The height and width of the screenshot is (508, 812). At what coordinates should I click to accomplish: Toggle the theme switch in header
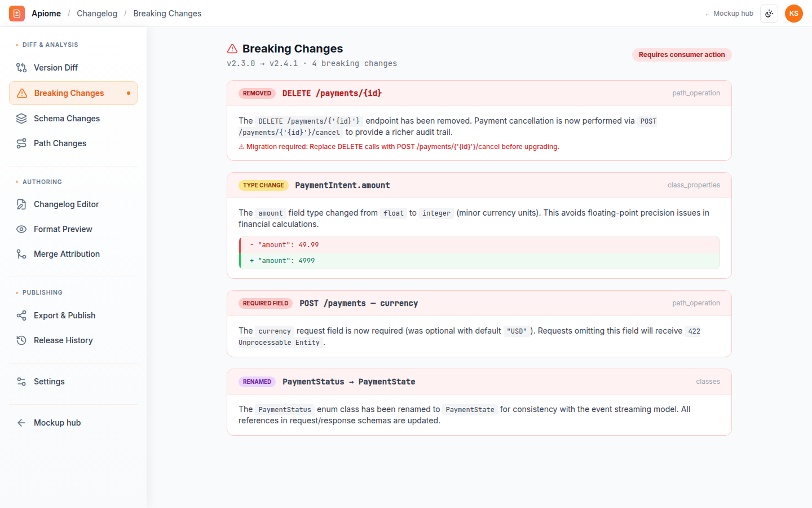click(x=769, y=14)
